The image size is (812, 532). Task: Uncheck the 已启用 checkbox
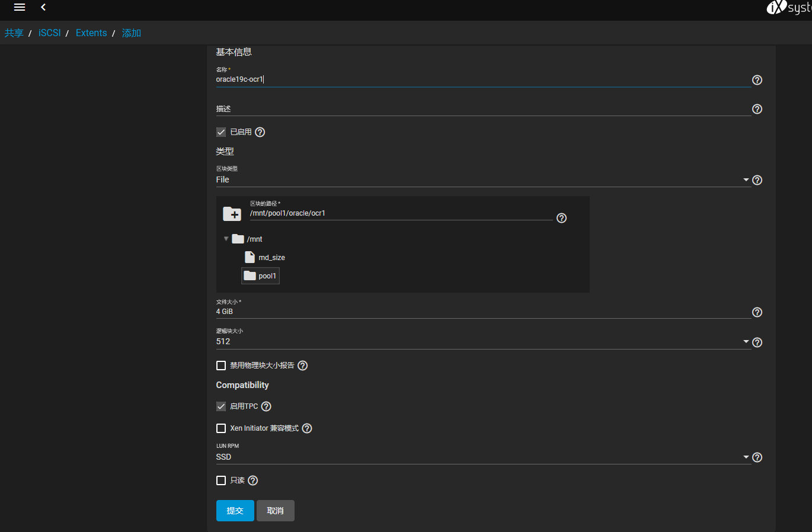(221, 132)
